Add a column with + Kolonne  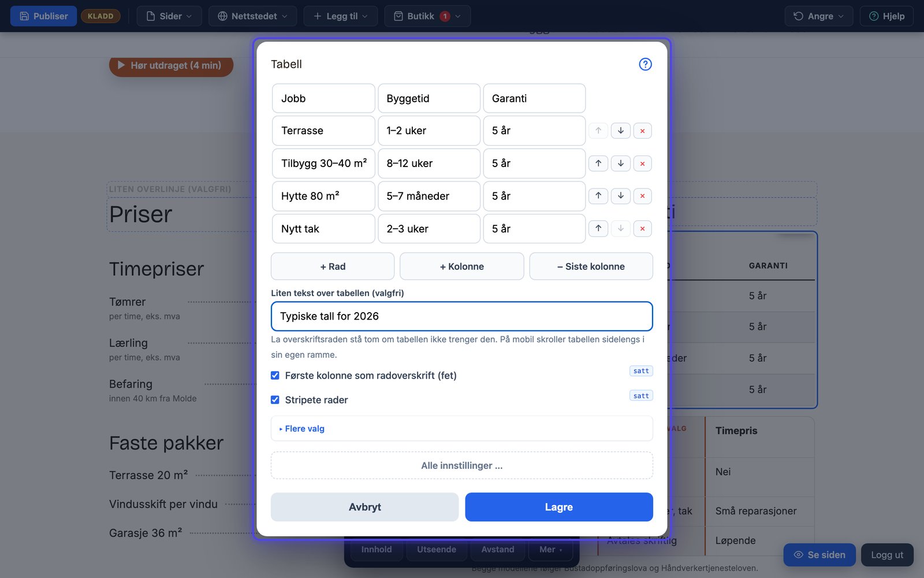462,266
